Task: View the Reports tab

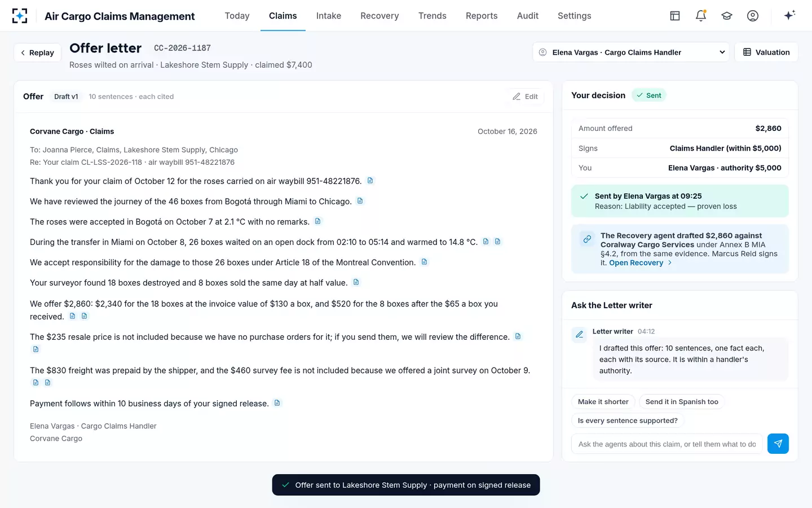Action: coord(482,16)
